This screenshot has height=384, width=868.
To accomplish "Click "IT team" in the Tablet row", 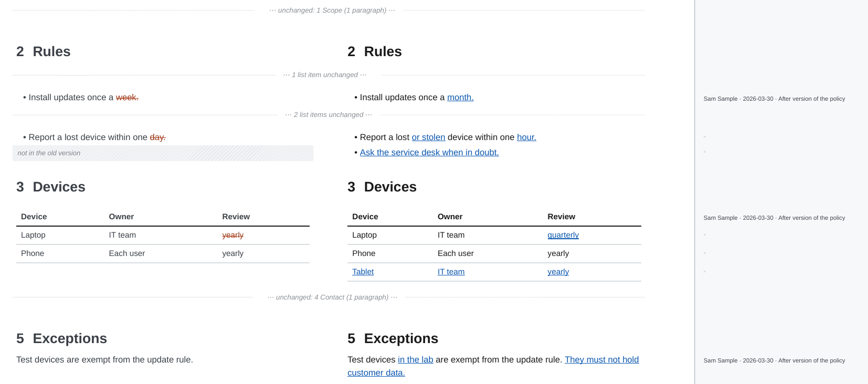I will (x=451, y=272).
